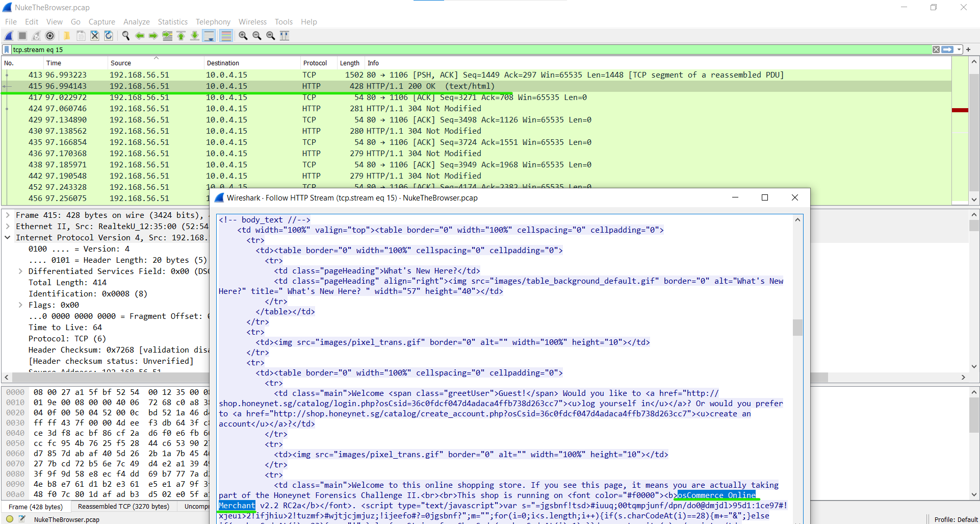Screen dimensions: 980x524
Task: Sort packet list by the No. column
Action: 22,63
